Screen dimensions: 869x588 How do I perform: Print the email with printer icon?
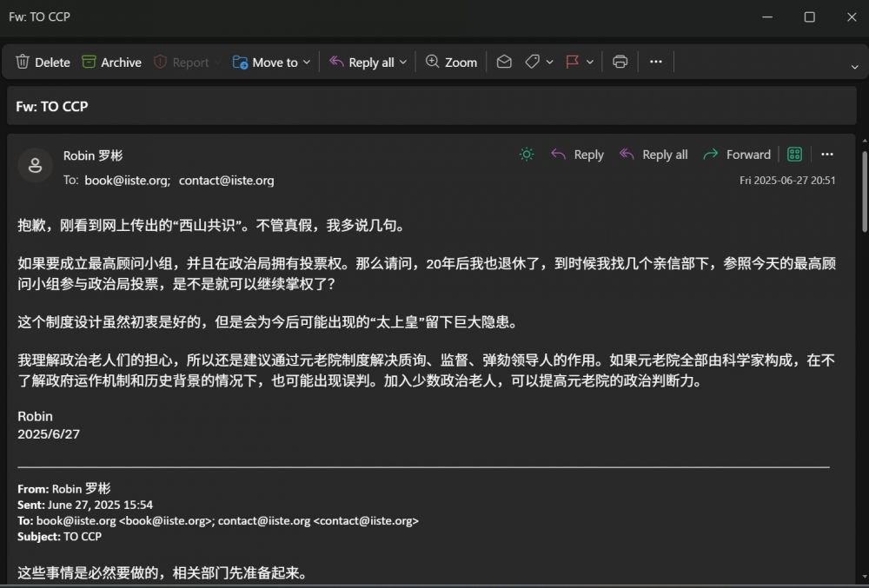click(x=620, y=63)
